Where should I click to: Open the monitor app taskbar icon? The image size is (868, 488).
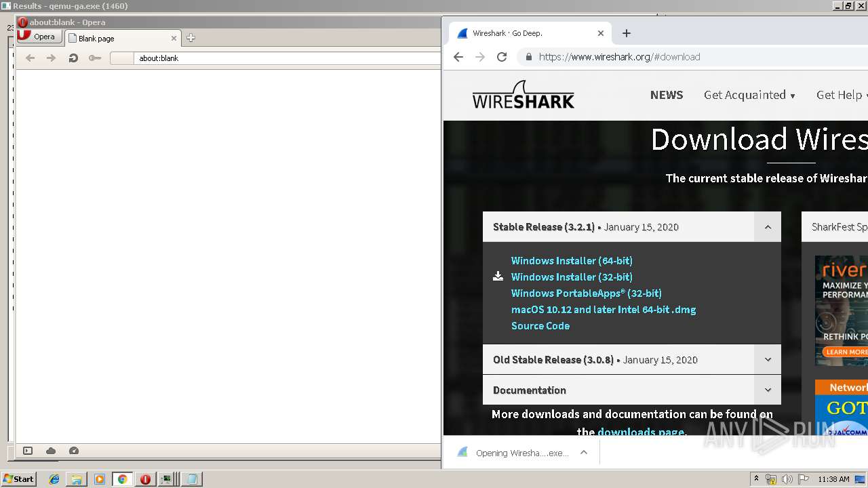tap(167, 479)
